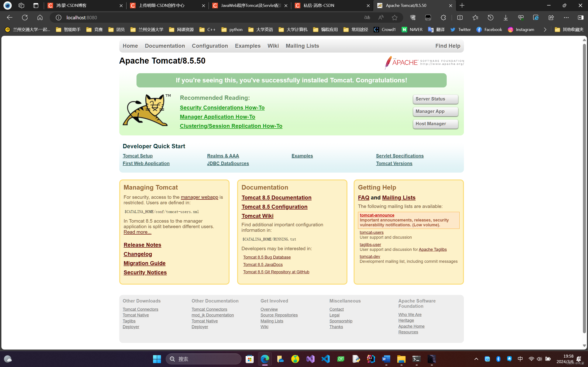The height and width of the screenshot is (367, 588).
Task: Open the Twitter bookmark
Action: tap(460, 30)
